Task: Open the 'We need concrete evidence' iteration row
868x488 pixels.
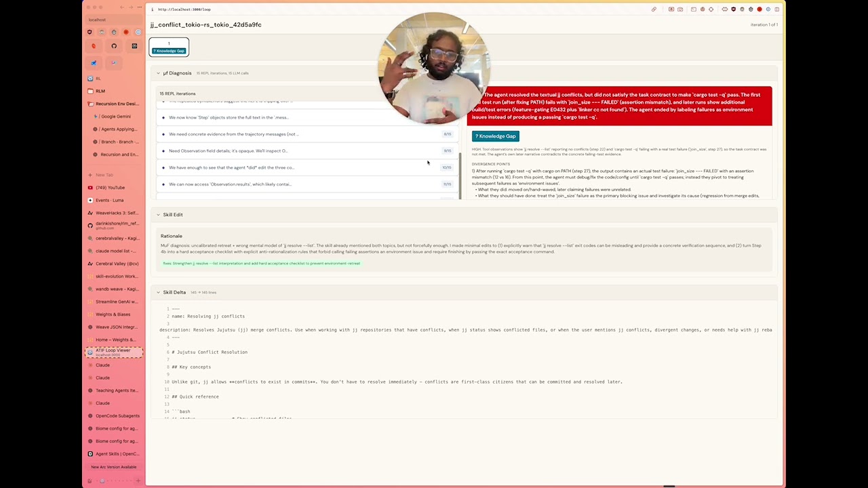Action: [x=307, y=134]
